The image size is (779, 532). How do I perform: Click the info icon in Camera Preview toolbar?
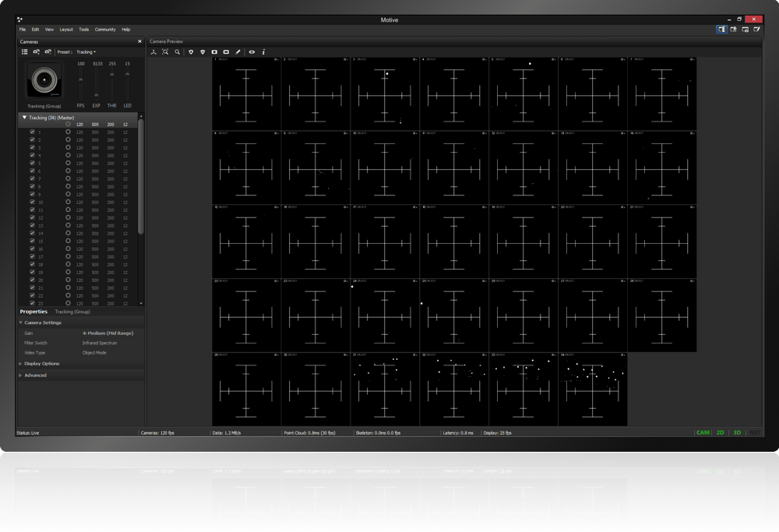pos(263,52)
